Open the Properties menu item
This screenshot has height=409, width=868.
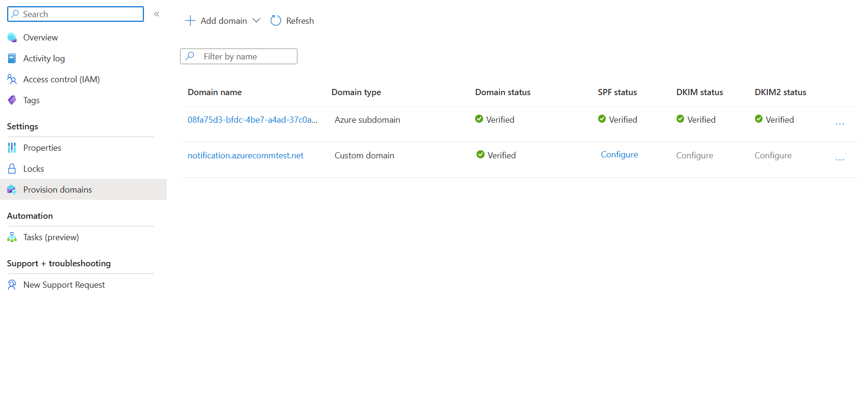83,148
